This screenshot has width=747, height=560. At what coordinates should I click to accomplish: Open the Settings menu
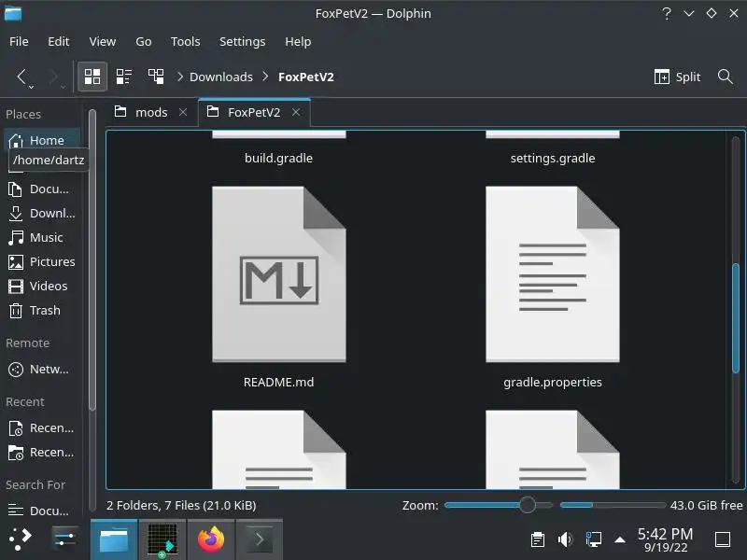tap(242, 41)
